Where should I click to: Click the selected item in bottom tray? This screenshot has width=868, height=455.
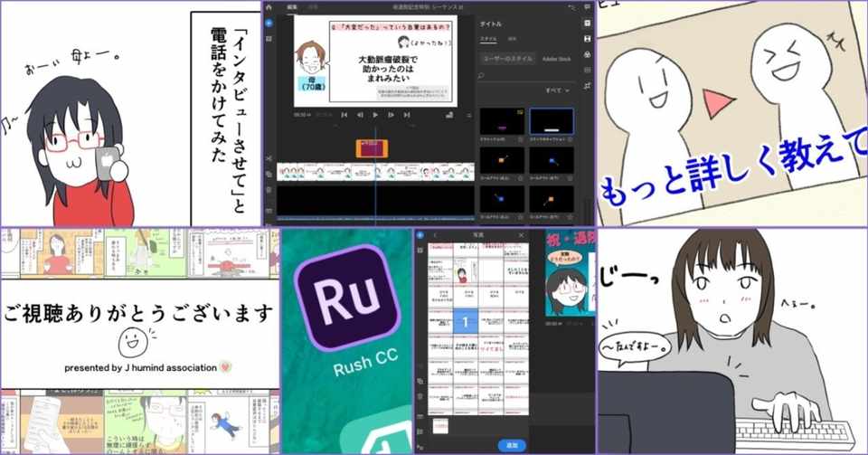point(440,426)
